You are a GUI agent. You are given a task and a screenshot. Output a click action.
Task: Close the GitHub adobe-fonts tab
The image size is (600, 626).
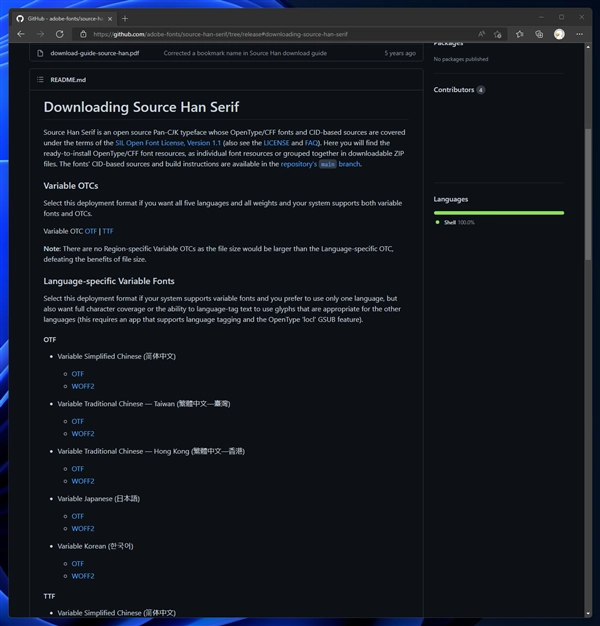click(110, 19)
